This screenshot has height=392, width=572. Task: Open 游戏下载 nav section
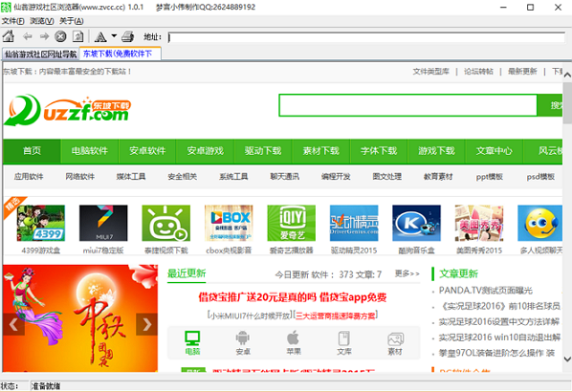(436, 151)
